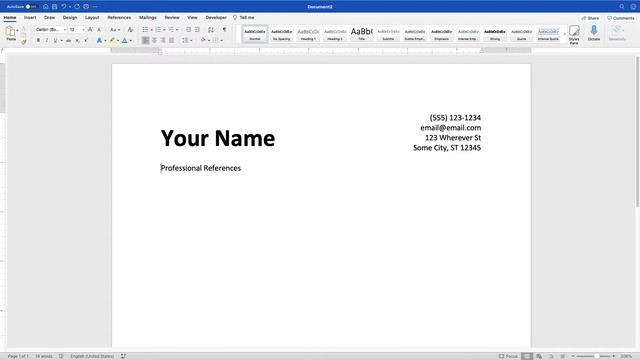Click the Subscript icon

click(77, 40)
